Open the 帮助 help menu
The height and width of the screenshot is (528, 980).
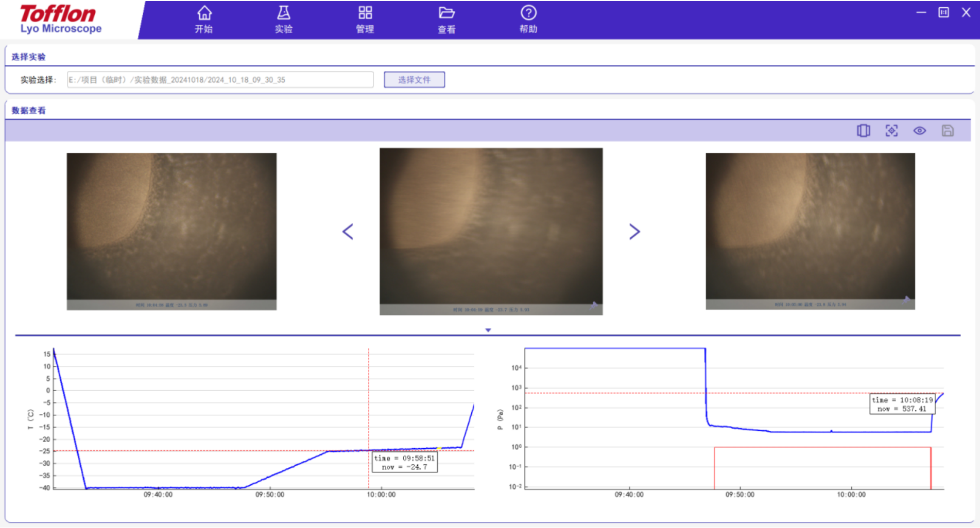(528, 20)
